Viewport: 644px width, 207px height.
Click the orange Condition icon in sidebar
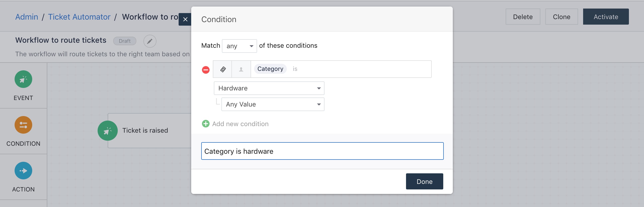tap(23, 125)
